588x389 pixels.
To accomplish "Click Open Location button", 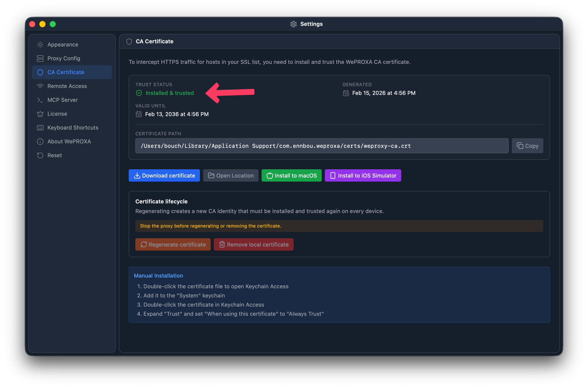I will click(x=231, y=176).
